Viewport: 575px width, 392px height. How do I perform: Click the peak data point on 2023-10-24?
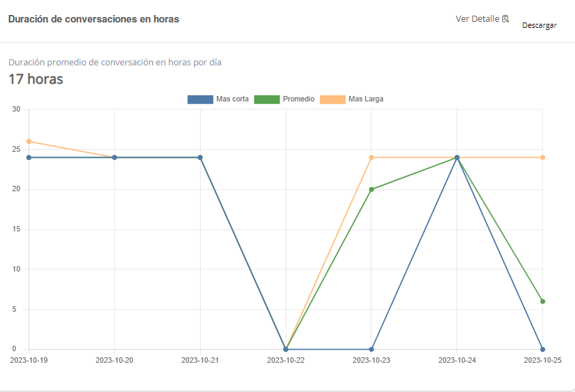click(x=457, y=157)
